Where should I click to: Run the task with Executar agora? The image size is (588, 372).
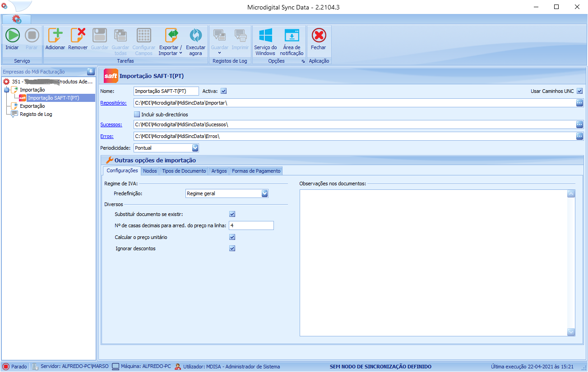[x=195, y=41]
